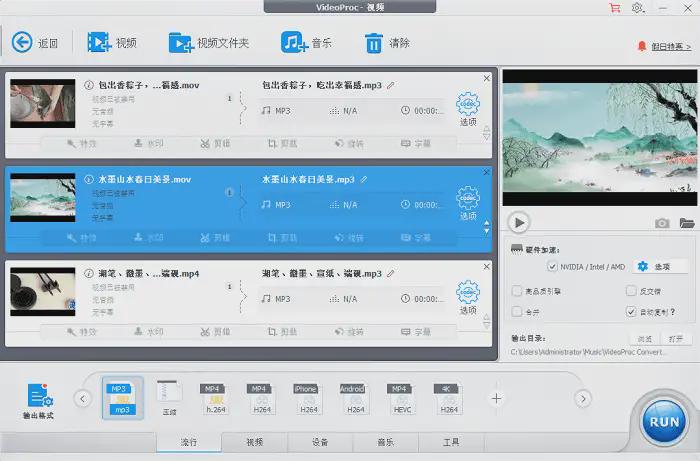The image size is (700, 461).
Task: Toggle NVIDIA / Intel / AMD hardware acceleration
Action: click(553, 267)
